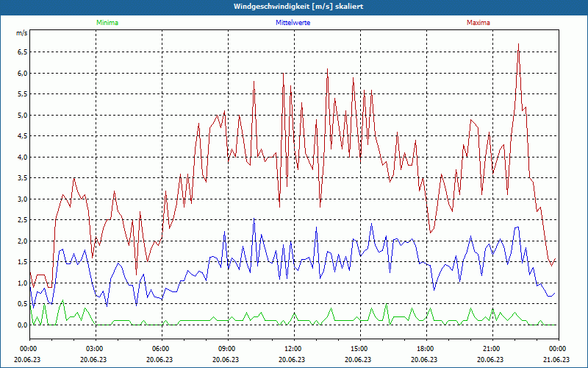Click the '0,5' y-axis value
The image size is (588, 368).
coord(23,304)
